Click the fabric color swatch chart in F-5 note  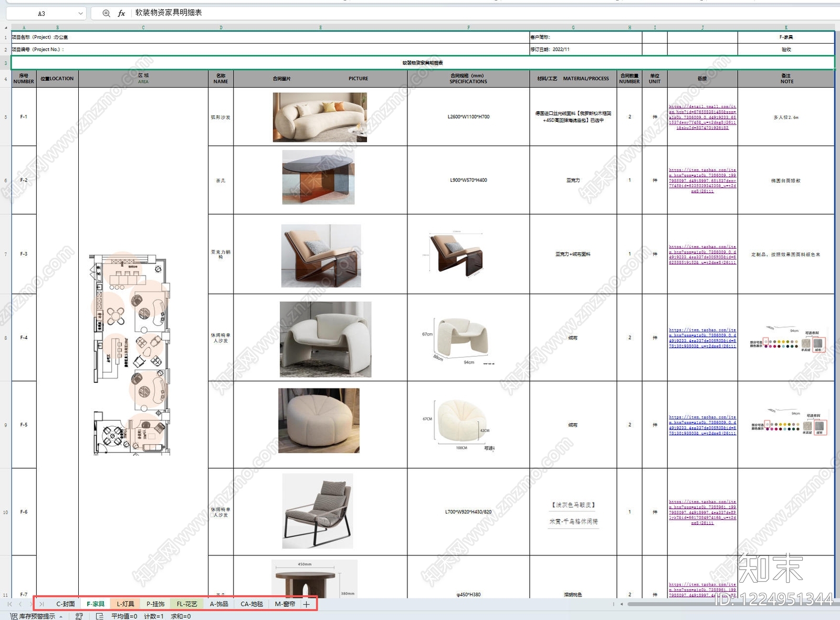(789, 423)
